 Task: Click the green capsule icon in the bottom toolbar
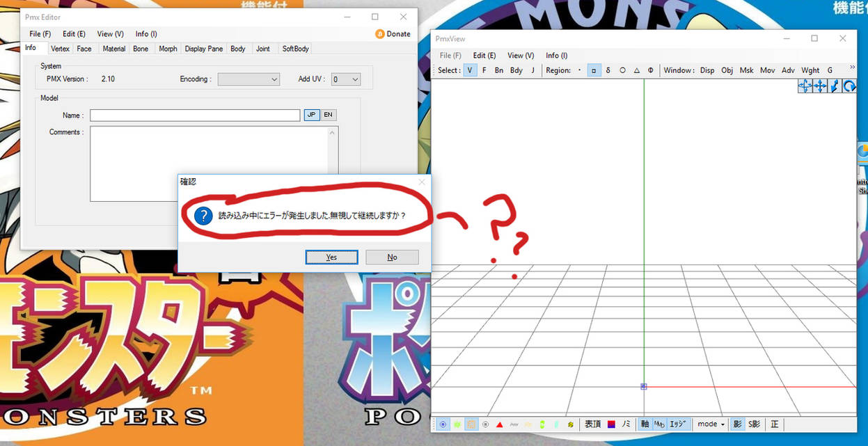click(x=542, y=424)
